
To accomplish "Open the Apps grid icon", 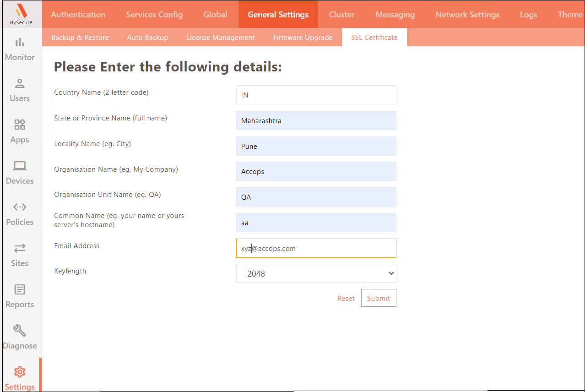I will pyautogui.click(x=20, y=125).
